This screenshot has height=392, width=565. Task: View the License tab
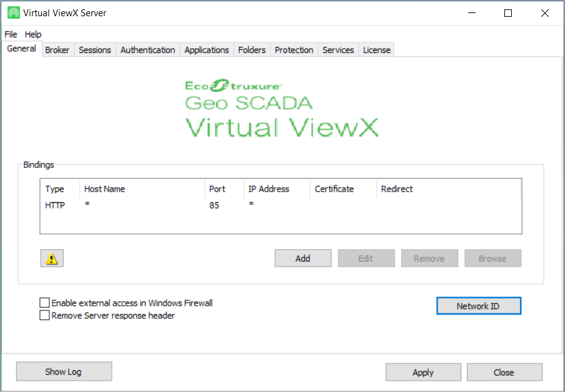click(376, 50)
